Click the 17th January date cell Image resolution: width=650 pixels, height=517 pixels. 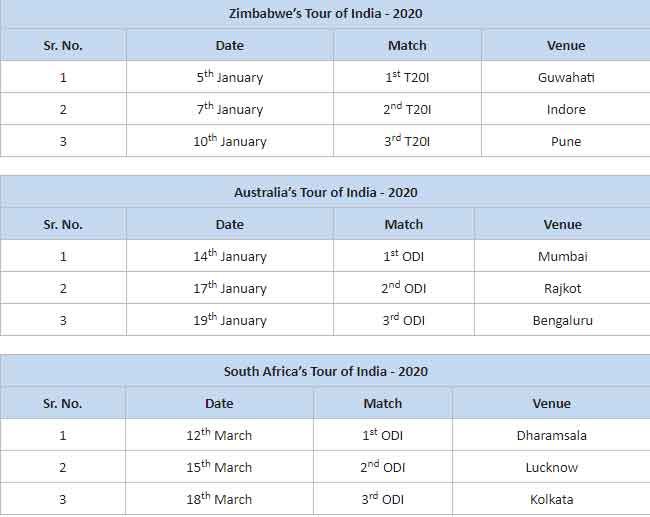pyautogui.click(x=230, y=288)
